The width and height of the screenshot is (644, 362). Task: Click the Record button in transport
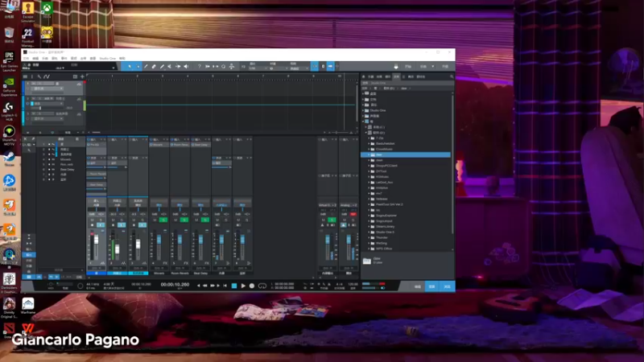click(252, 286)
